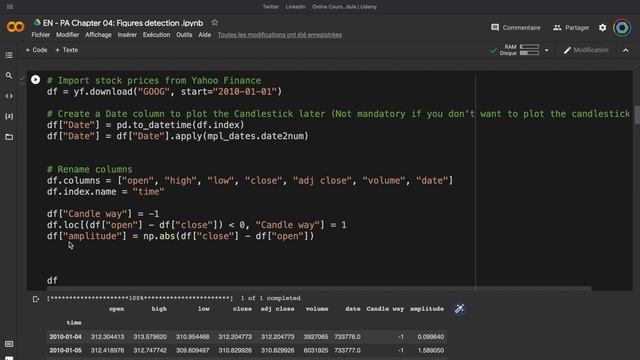Collapse the header with the chevron up
This screenshot has width=640, height=360.
(626, 50)
